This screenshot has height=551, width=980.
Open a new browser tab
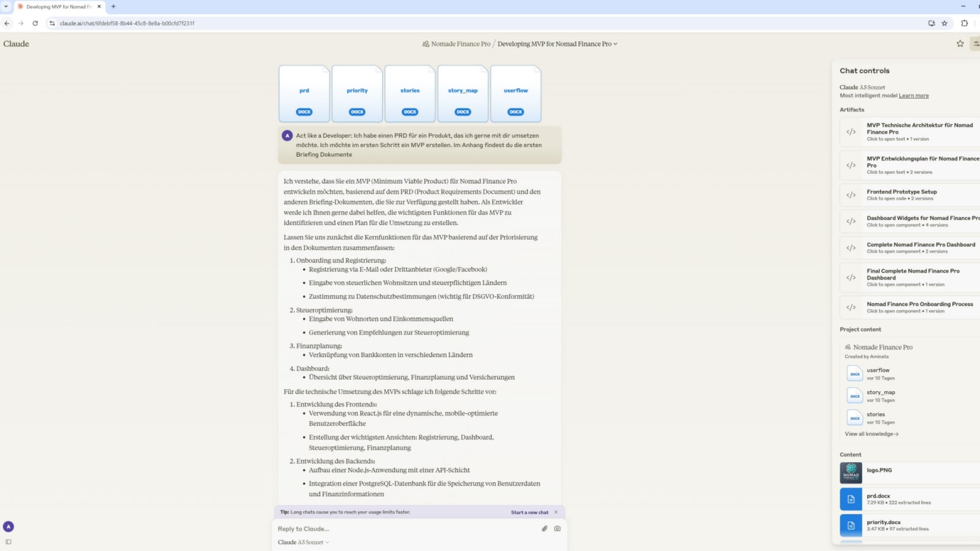pyautogui.click(x=113, y=6)
